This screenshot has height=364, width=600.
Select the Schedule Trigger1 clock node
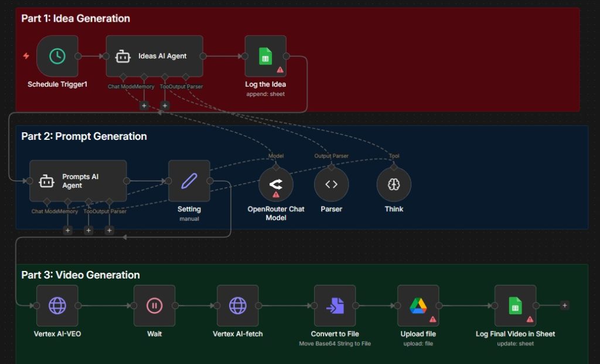pyautogui.click(x=57, y=56)
